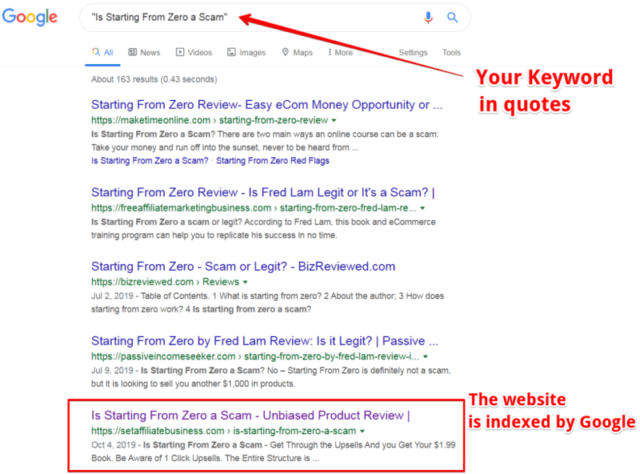This screenshot has height=474, width=640.
Task: Expand the dropdown arrow next to maketimeonline.com URL
Action: pos(334,120)
